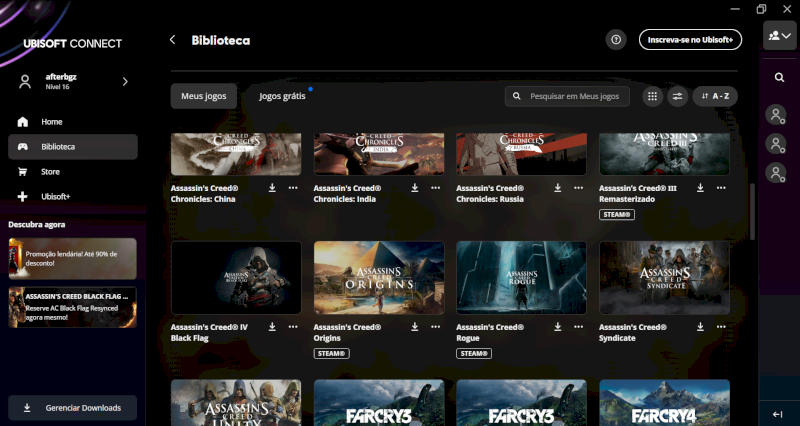
Task: Open the help question mark icon
Action: point(616,40)
